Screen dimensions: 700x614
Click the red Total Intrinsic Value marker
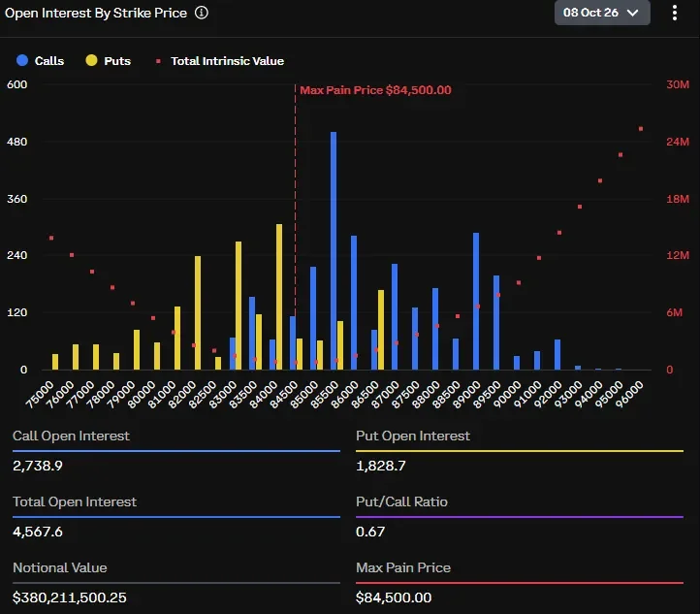158,61
